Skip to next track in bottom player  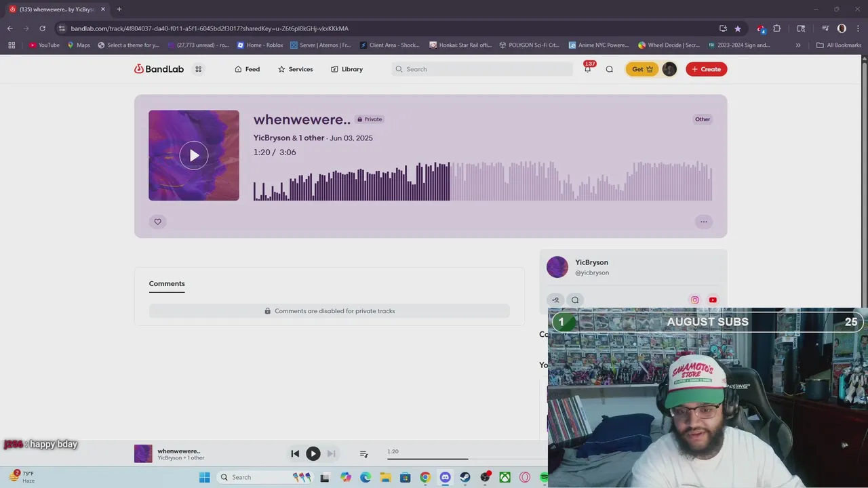click(331, 453)
